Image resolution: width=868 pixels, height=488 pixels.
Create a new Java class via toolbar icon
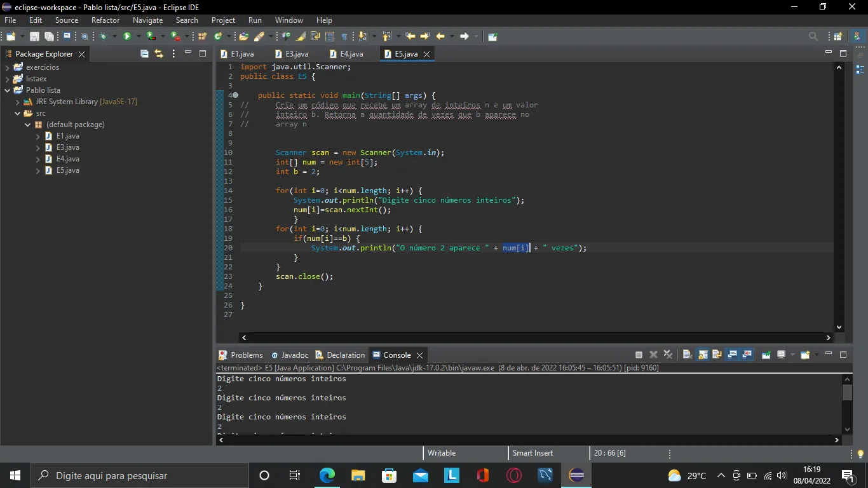pos(218,36)
